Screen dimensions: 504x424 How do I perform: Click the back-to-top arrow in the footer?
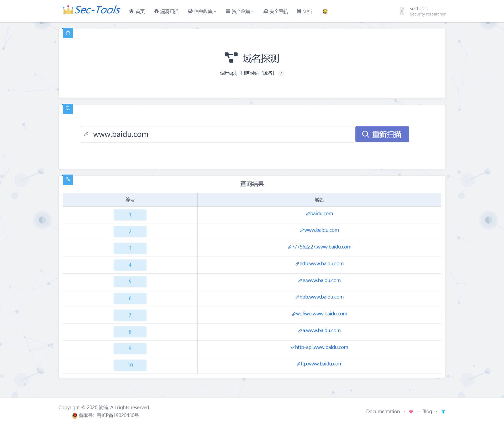tap(443, 412)
